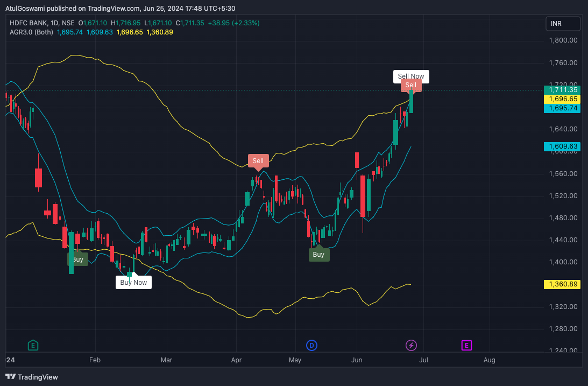
Task: Click the 1,400.00 price axis label
Action: click(x=563, y=262)
